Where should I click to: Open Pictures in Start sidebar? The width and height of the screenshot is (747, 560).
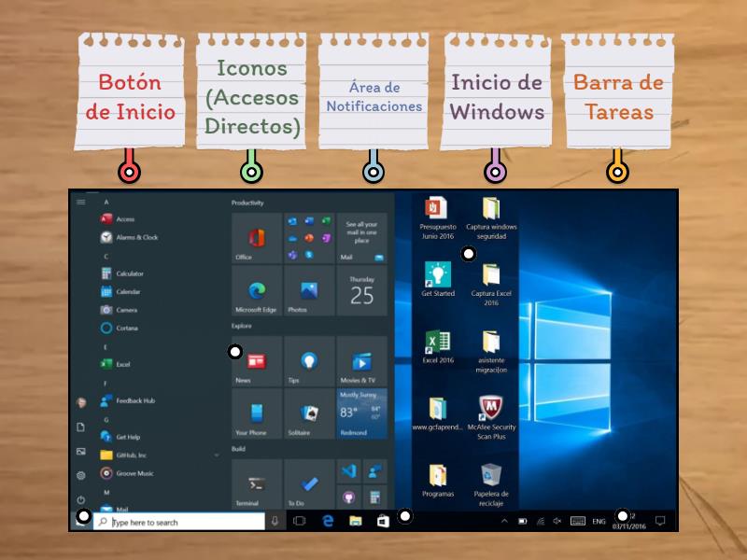coord(81,451)
